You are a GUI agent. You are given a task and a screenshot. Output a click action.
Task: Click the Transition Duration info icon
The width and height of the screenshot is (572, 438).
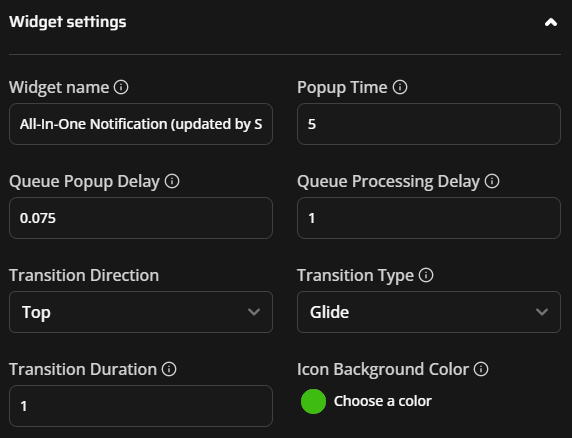tap(169, 369)
